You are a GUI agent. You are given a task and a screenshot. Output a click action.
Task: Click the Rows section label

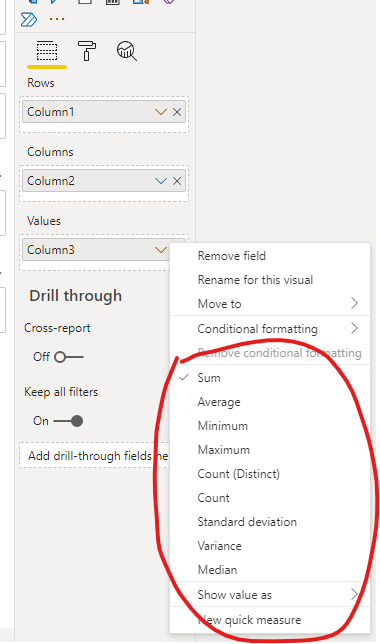tap(41, 83)
